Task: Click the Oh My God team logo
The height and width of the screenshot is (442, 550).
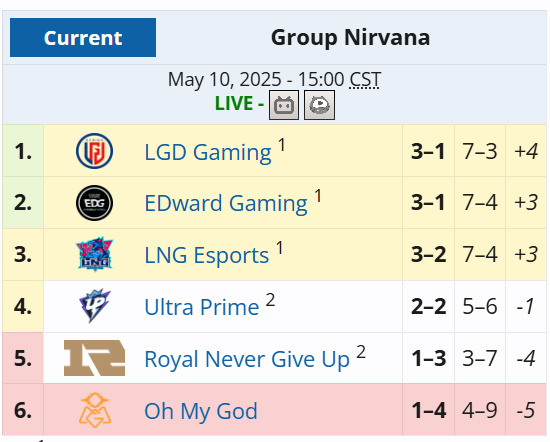Action: [94, 410]
